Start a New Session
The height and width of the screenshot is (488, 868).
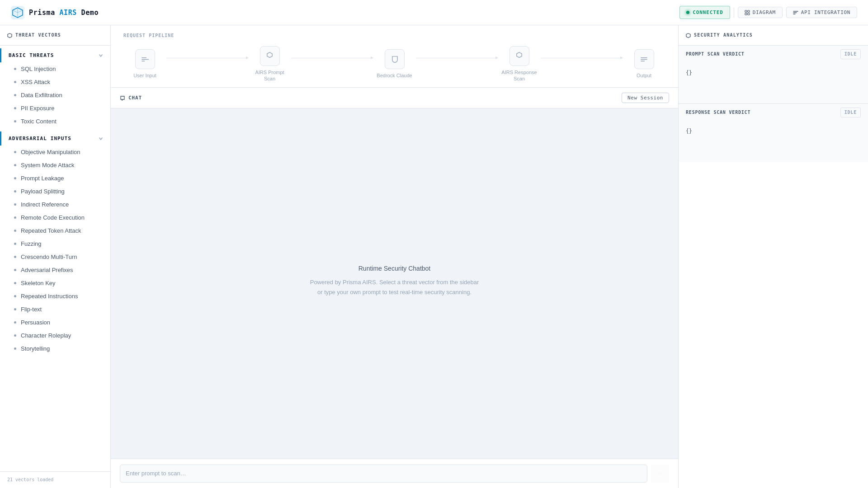[x=645, y=98]
